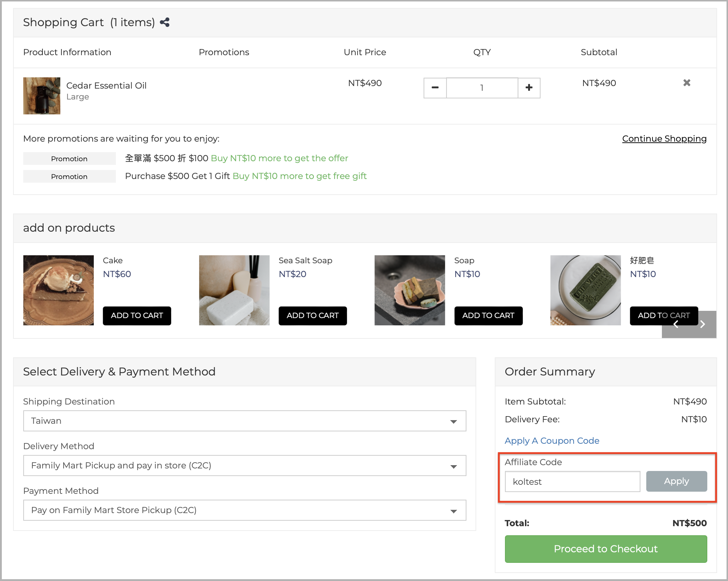Open Cedar Essential Oil product thumbnail
Screen dimensions: 728x581
(41, 96)
